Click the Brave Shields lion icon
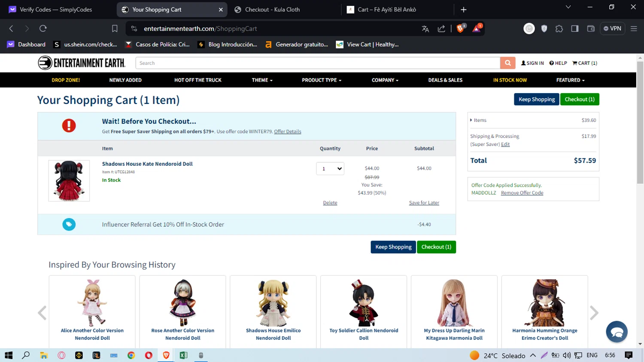Screen dimensions: 644x362 click(x=461, y=28)
